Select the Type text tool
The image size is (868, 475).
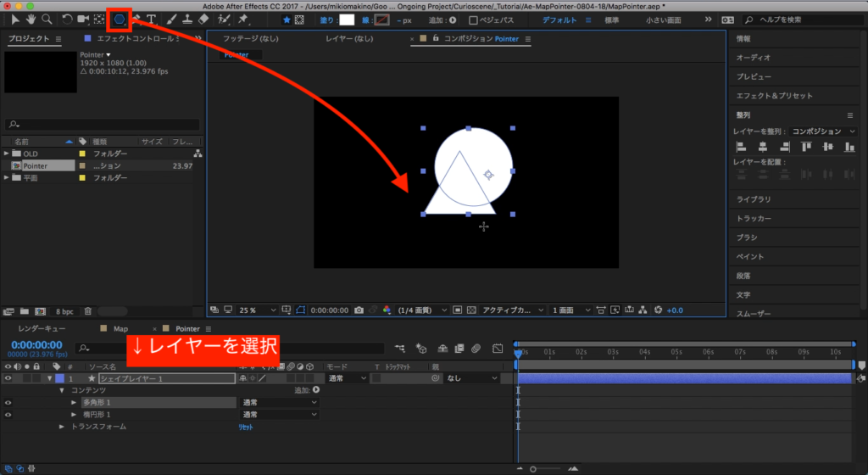(151, 19)
